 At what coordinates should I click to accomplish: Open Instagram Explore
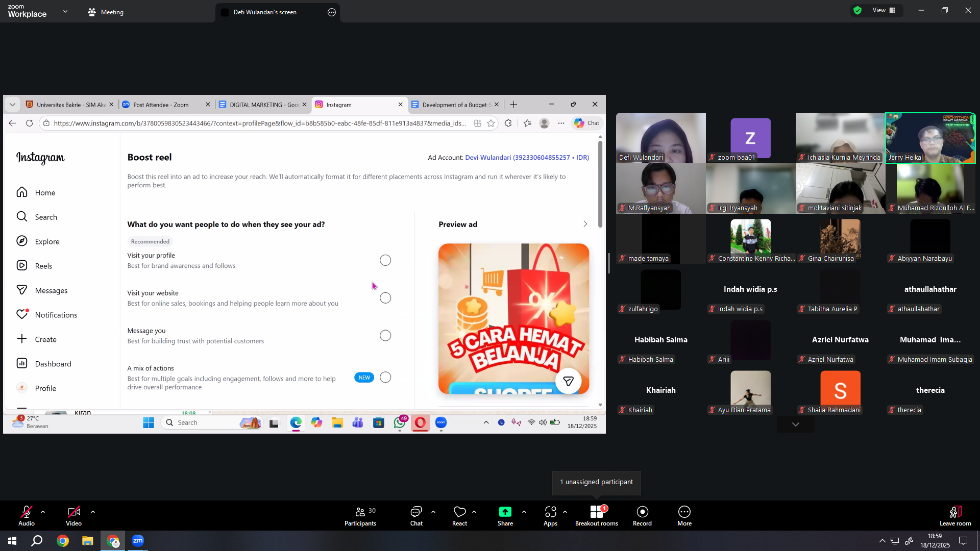pyautogui.click(x=38, y=241)
